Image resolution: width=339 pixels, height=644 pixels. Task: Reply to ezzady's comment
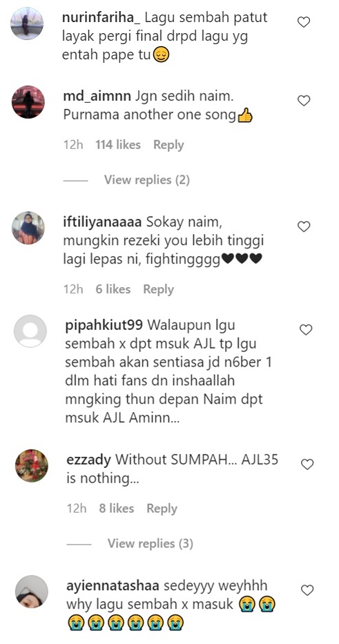click(162, 509)
